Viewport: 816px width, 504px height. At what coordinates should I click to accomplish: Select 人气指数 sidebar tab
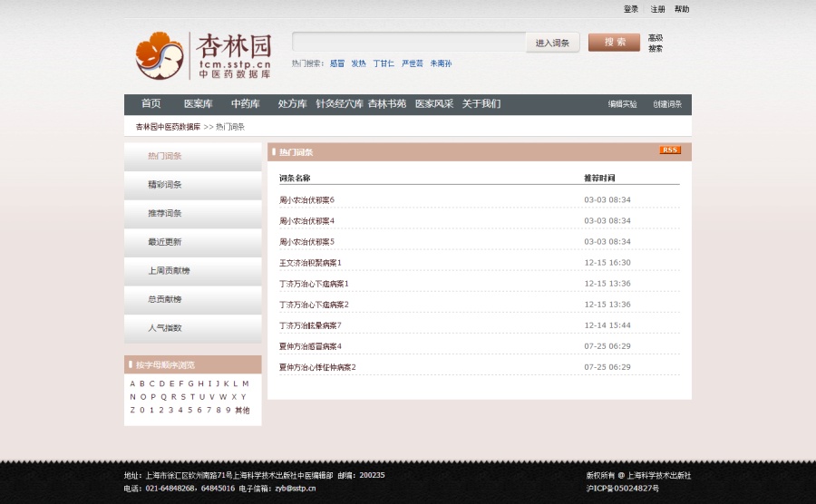[192, 327]
